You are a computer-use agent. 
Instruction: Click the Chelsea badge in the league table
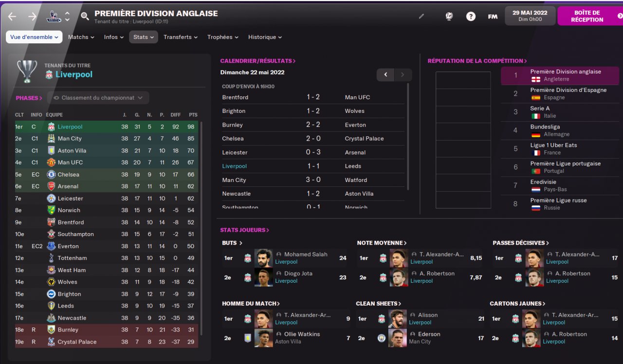[x=51, y=175]
